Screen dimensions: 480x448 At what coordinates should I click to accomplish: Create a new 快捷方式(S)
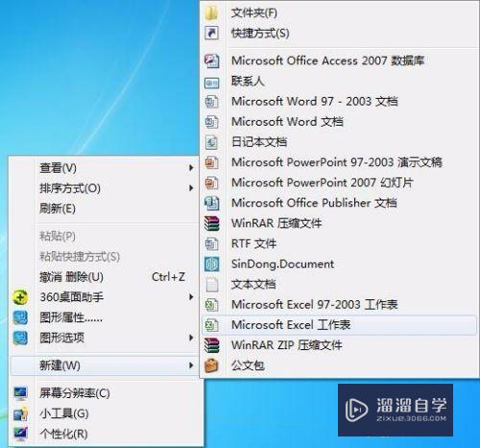pyautogui.click(x=339, y=33)
